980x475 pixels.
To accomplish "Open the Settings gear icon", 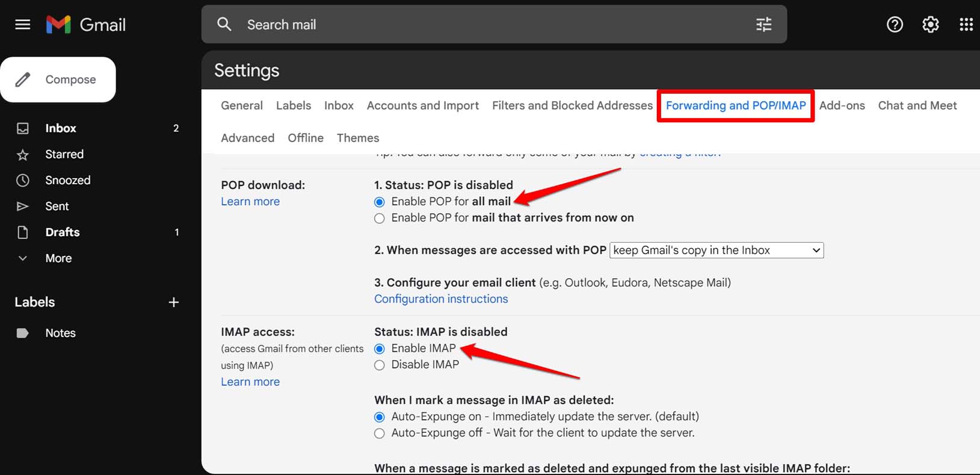I will 931,24.
